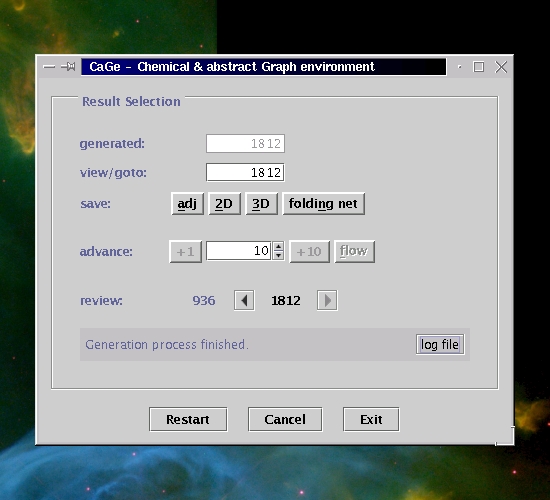Maximize the CaGe window
550x500 pixels.
pos(478,67)
